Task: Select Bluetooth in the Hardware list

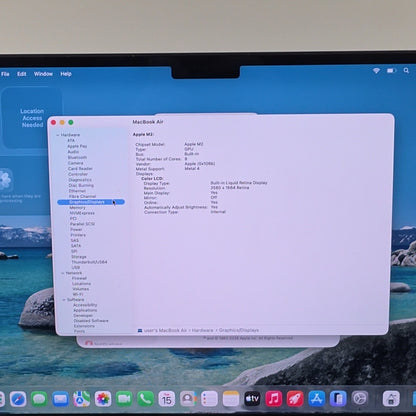Action: click(x=77, y=157)
